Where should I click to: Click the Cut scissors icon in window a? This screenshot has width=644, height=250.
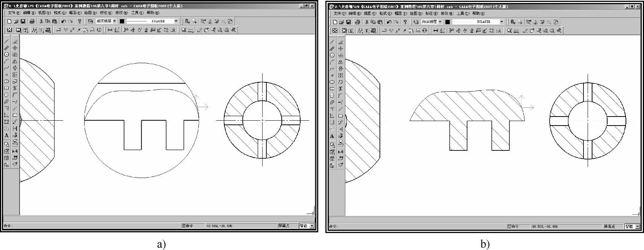click(x=41, y=21)
